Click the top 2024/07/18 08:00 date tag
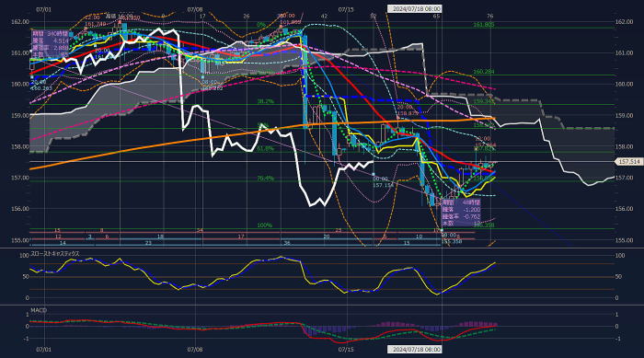This screenshot has width=644, height=358. pos(415,8)
